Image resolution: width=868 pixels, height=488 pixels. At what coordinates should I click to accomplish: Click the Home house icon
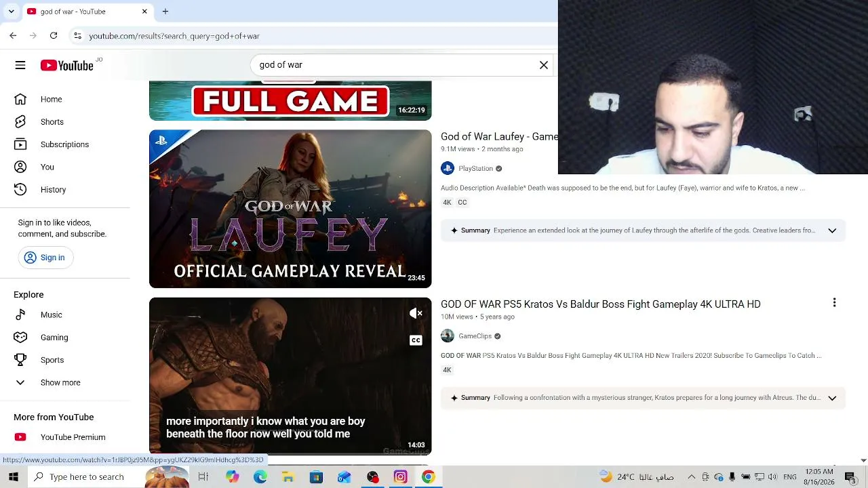20,99
